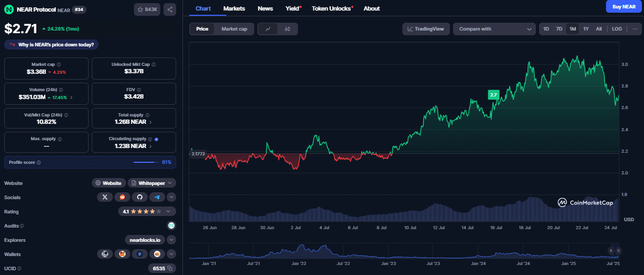Expand more Socials chevron

[x=171, y=197]
